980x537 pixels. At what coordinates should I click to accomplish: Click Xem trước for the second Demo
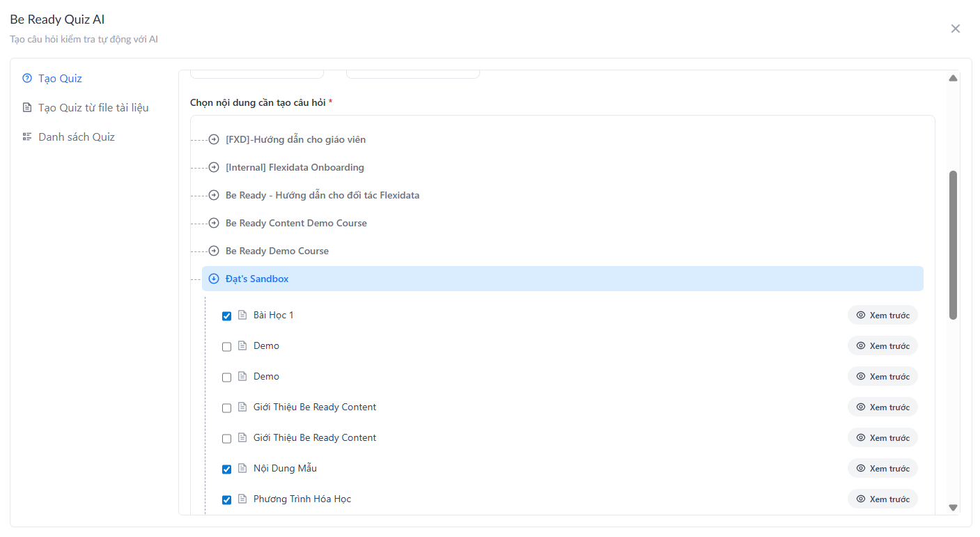tap(882, 376)
